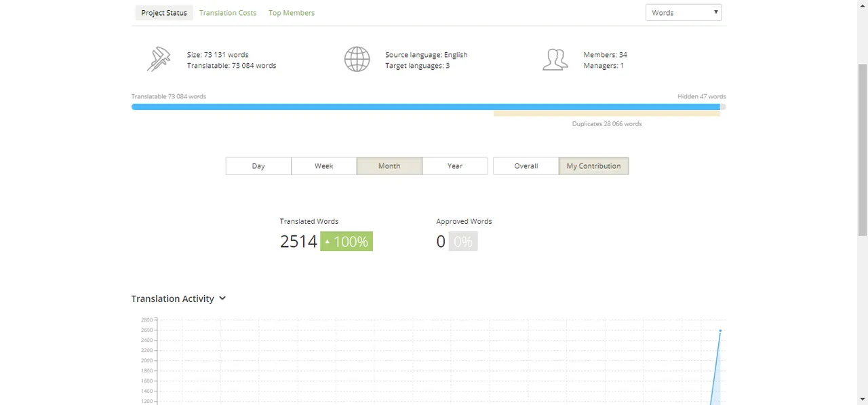Open the Words unit dropdown
Screen dimensions: 868x405
point(684,13)
